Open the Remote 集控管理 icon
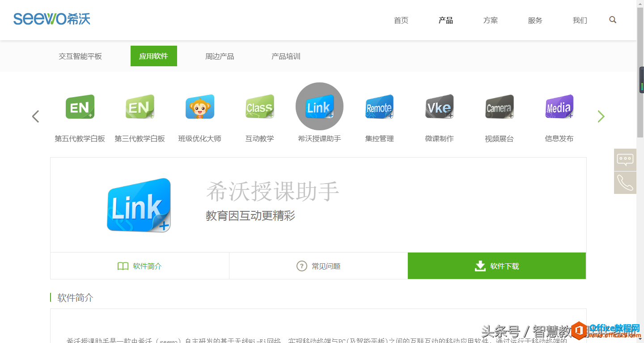 pyautogui.click(x=380, y=107)
